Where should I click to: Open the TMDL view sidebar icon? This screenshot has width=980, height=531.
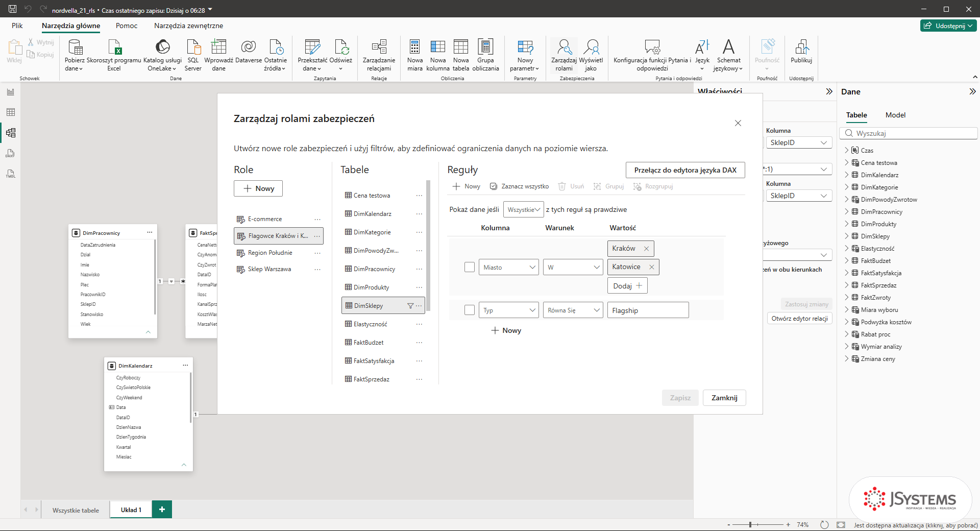[x=11, y=174]
